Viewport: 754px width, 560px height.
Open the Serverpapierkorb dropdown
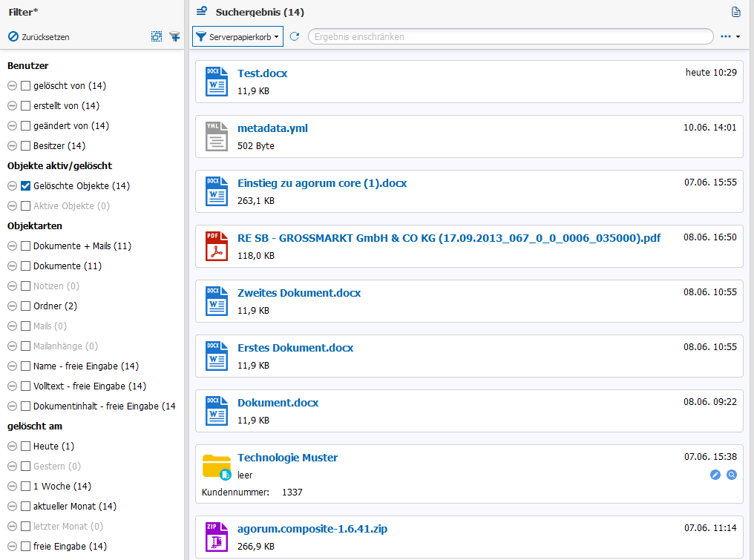237,36
